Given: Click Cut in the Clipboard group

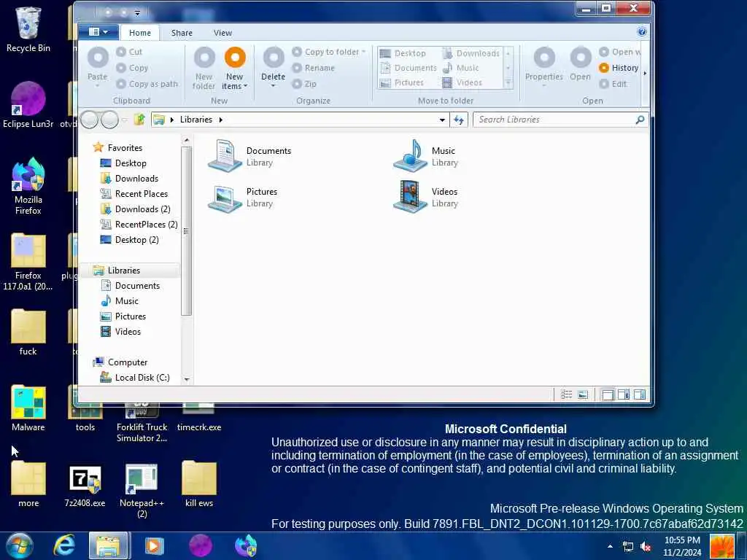Looking at the screenshot, I should pos(130,52).
